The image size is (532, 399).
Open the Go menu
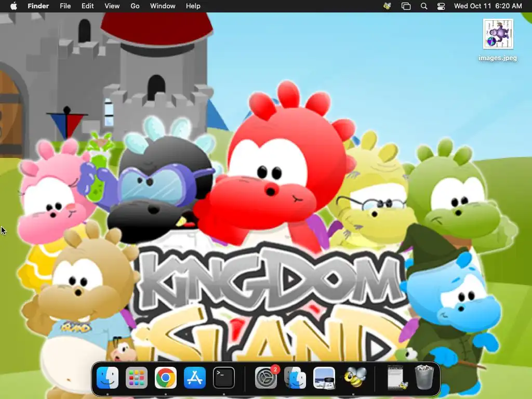pyautogui.click(x=135, y=6)
